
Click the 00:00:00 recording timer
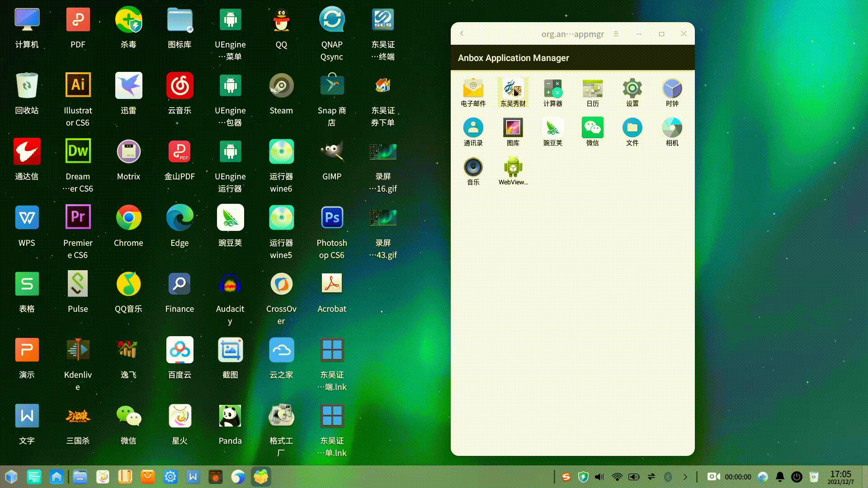[x=737, y=476]
